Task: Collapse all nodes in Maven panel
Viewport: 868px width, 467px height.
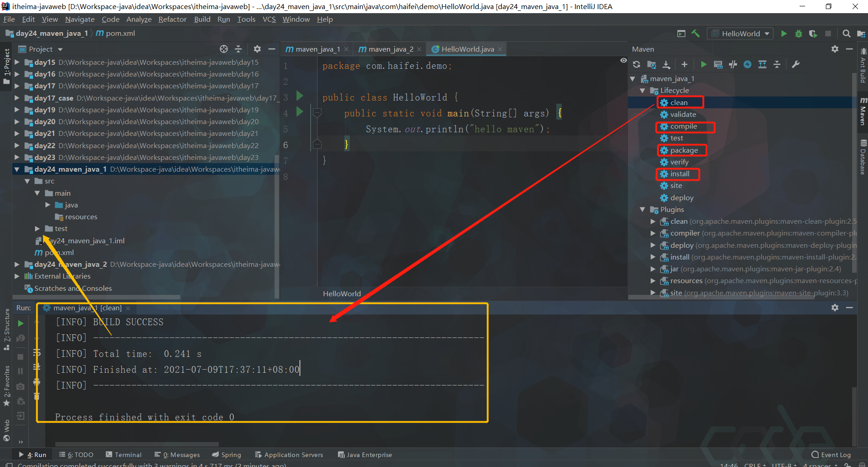Action: coord(777,64)
